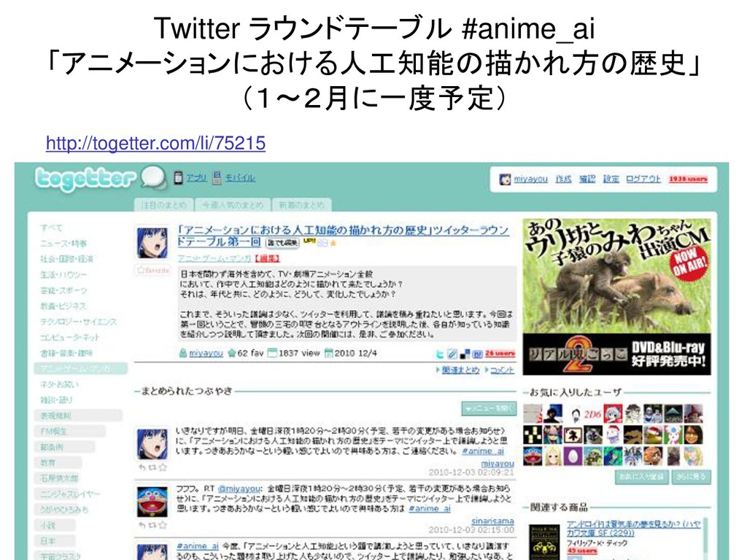Click the red 【編集】 edit link
The width and height of the screenshot is (747, 560).
pos(267,259)
